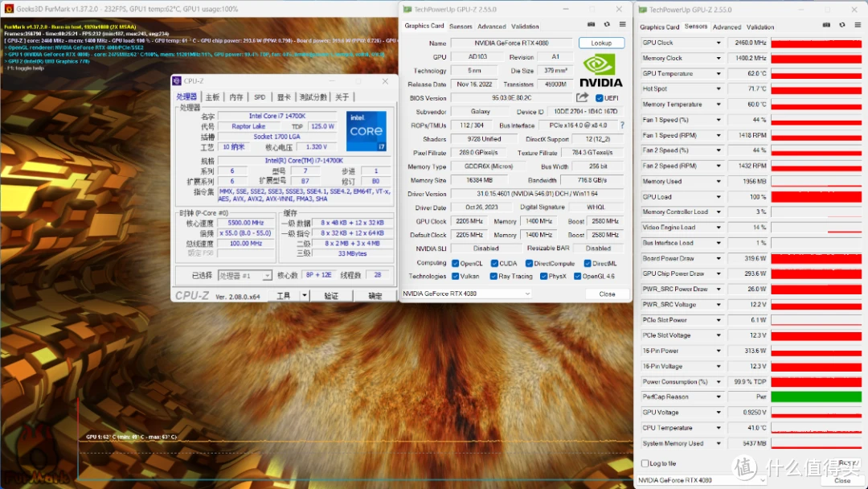Toggle the CUDA checkbox
This screenshot has height=489, width=868.
click(494, 264)
